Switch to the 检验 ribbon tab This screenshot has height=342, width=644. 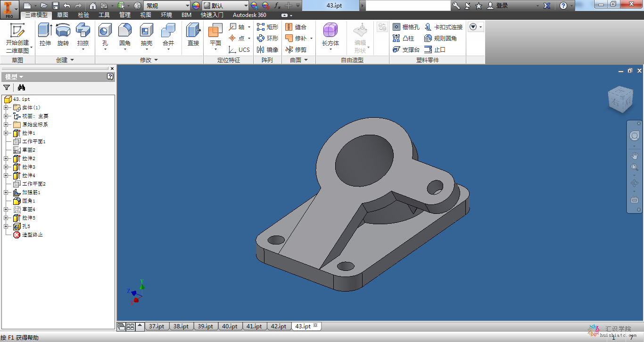[83, 15]
